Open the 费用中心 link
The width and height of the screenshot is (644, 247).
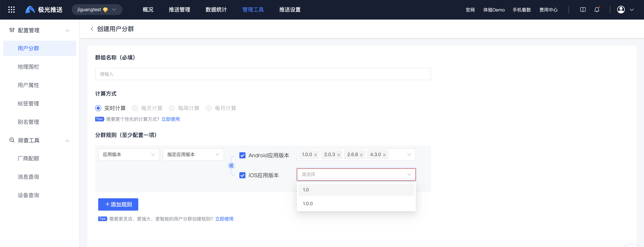tap(548, 10)
